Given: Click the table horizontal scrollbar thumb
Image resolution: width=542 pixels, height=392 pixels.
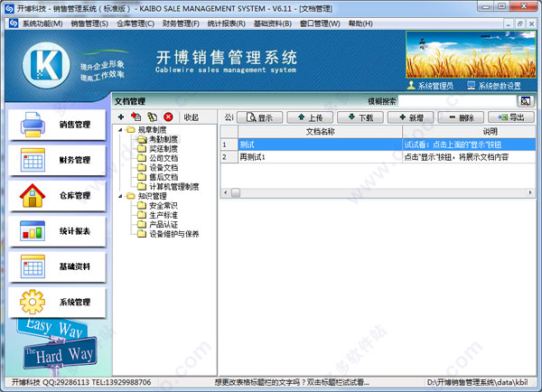Looking at the screenshot, I should [236, 192].
